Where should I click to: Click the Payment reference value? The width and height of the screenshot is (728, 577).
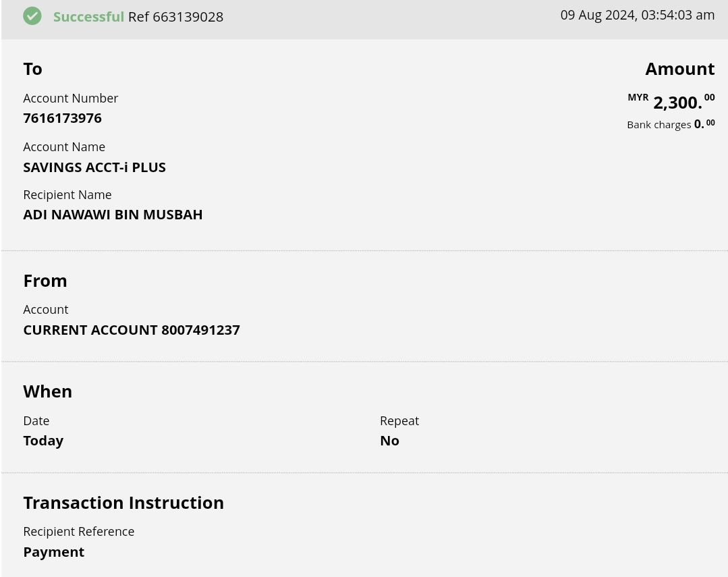click(x=53, y=552)
